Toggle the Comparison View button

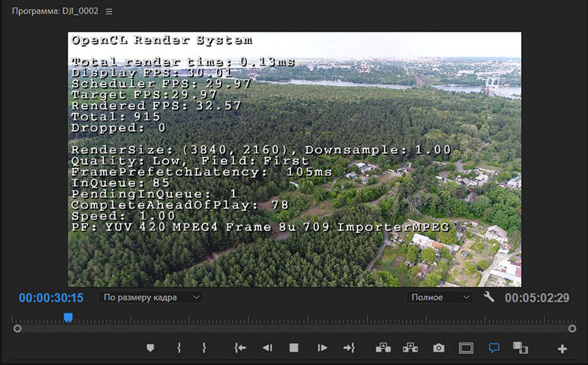click(x=520, y=348)
